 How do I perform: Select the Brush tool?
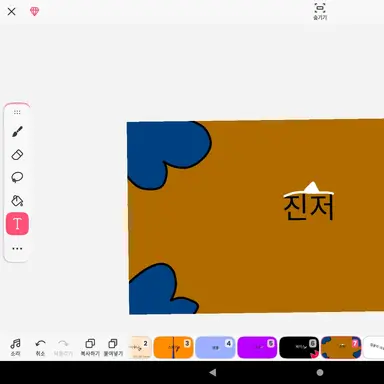[17, 132]
